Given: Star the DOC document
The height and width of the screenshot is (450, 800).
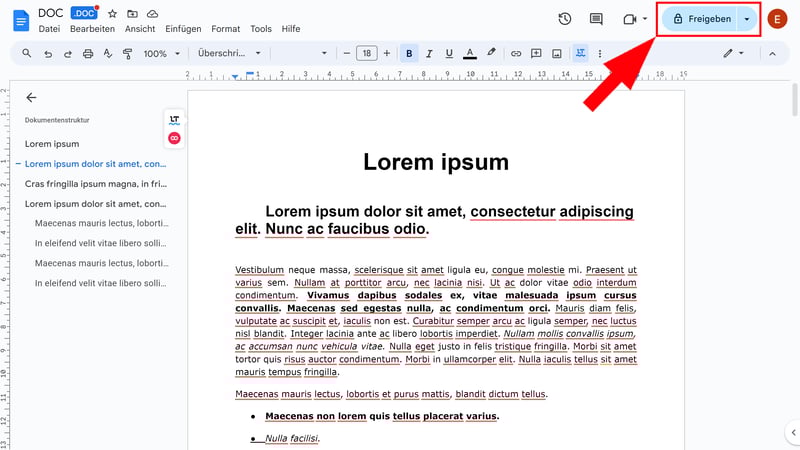Looking at the screenshot, I should click(x=112, y=13).
